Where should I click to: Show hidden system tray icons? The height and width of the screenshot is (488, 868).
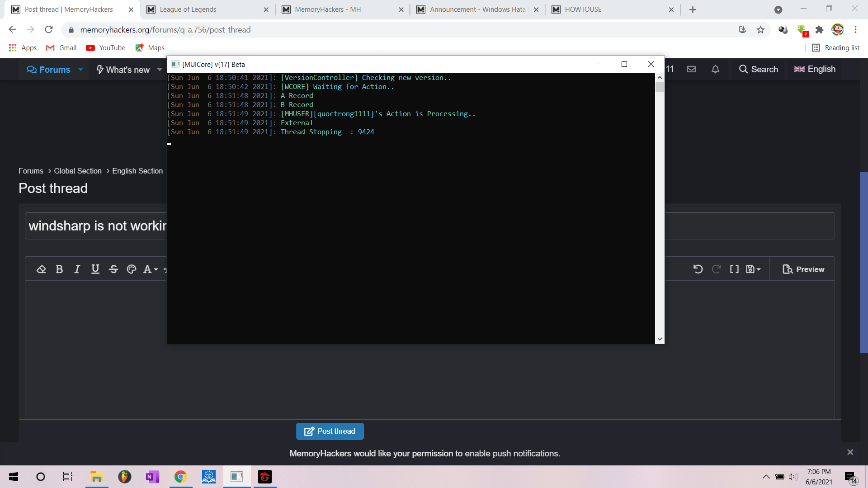[x=766, y=477]
